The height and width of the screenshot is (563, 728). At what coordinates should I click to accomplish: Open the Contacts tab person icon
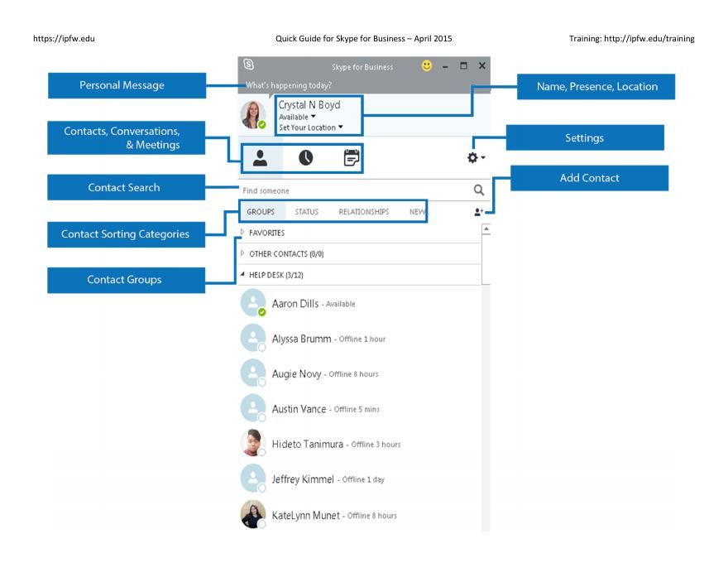pyautogui.click(x=260, y=158)
